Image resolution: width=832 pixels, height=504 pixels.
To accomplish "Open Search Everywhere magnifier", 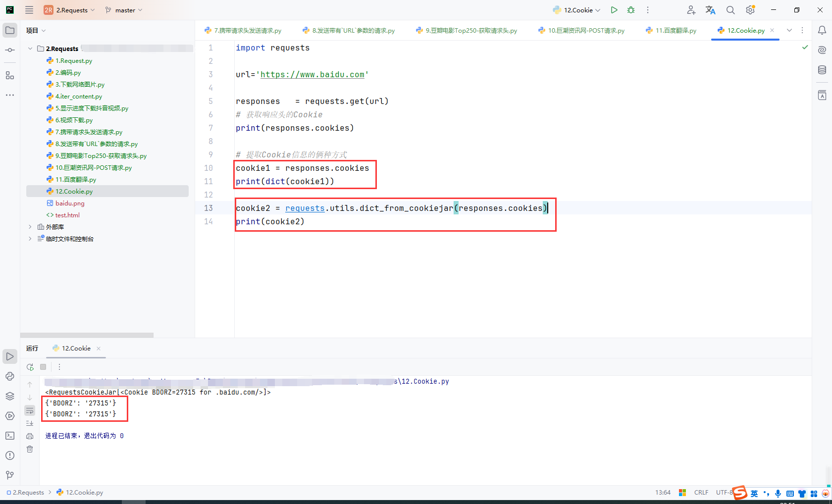I will 730,10.
